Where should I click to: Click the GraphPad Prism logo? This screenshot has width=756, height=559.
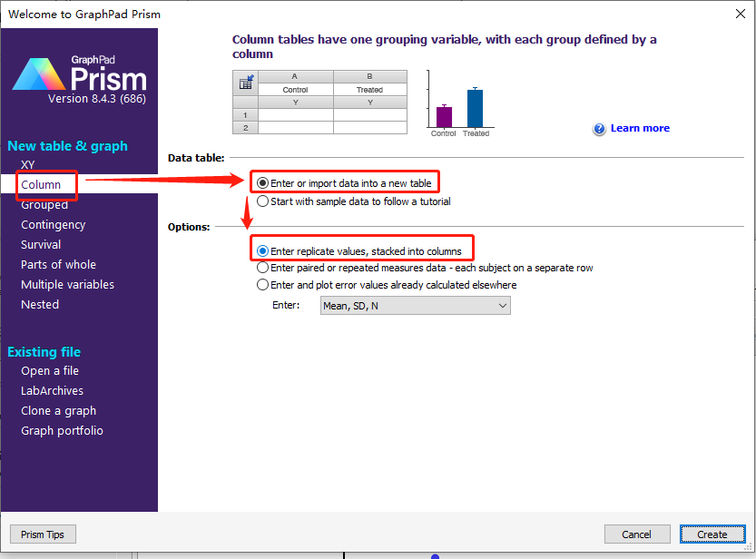tap(79, 74)
